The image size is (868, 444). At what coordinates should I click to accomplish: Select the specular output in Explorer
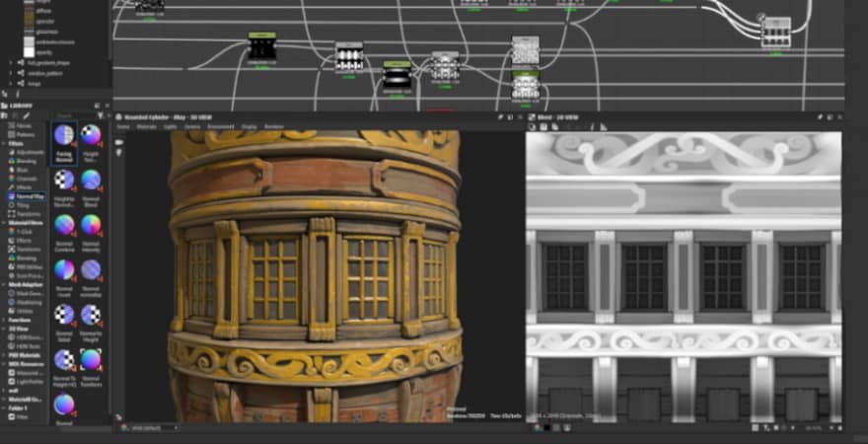(x=36, y=22)
